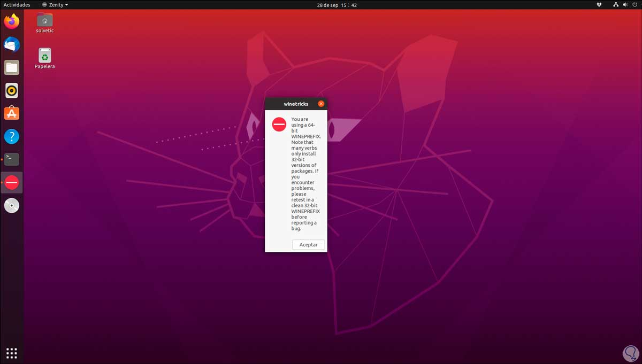642x364 pixels.
Task: Open Ubuntu Software store icon
Action: coord(12,113)
